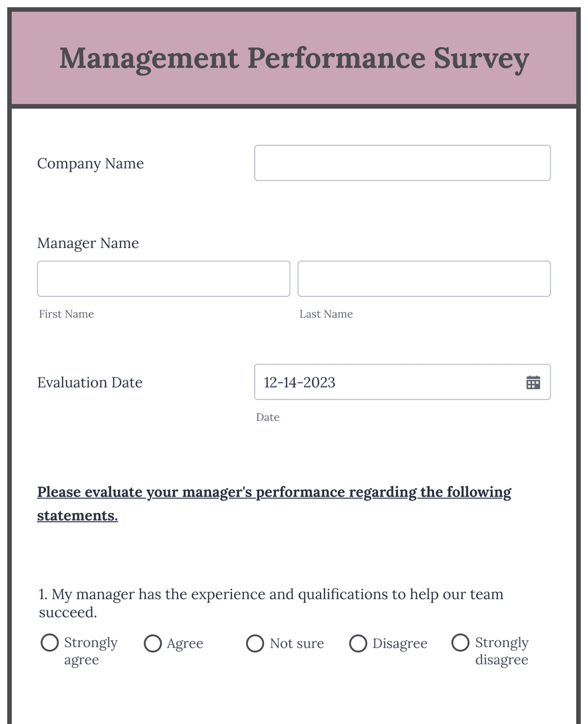This screenshot has height=724, width=588.
Task: Choose the Not sure option
Action: point(255,643)
